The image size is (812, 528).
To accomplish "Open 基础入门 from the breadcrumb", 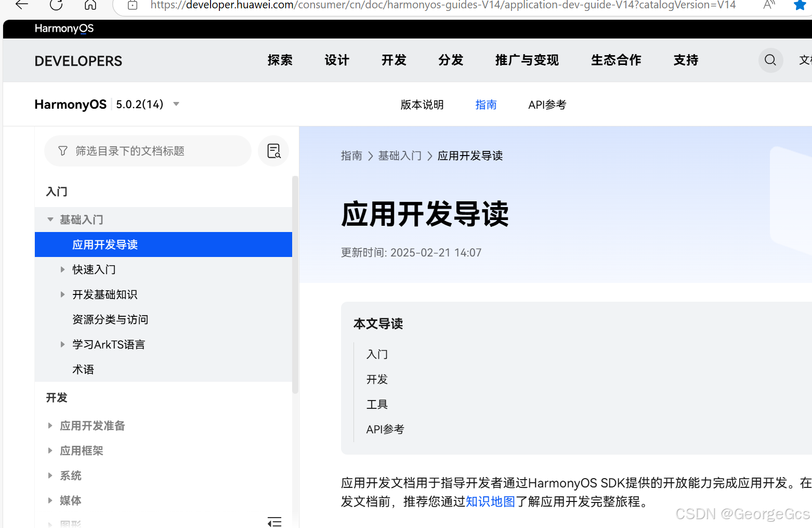I will [400, 155].
